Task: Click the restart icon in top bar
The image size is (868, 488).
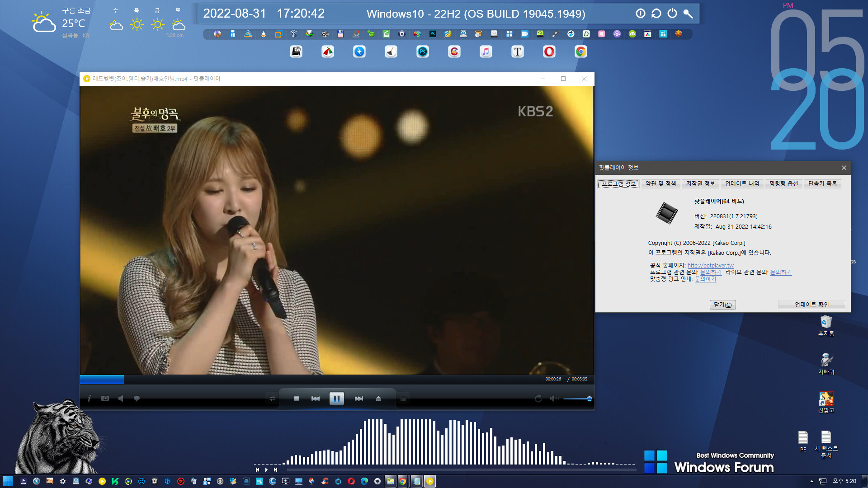Action: coord(656,14)
